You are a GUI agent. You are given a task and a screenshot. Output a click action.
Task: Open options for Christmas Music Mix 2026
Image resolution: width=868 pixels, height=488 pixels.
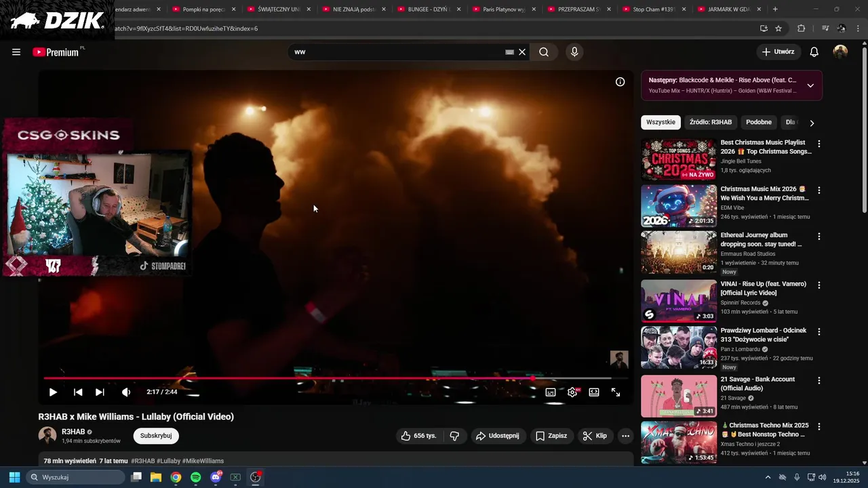point(819,190)
